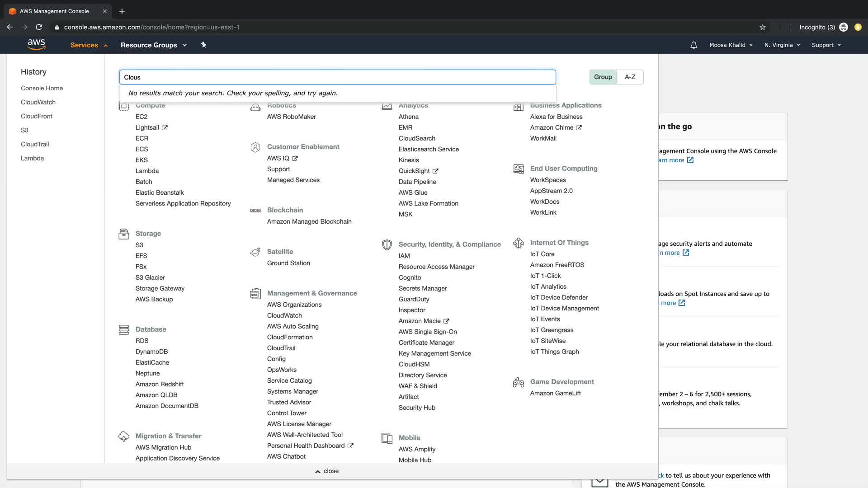
Task: Open the notifications bell icon
Action: (x=693, y=45)
